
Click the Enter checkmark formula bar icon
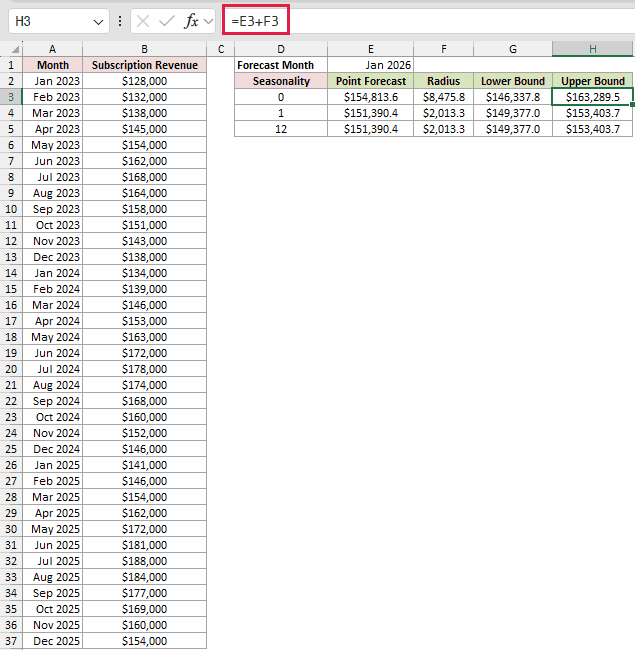click(167, 21)
